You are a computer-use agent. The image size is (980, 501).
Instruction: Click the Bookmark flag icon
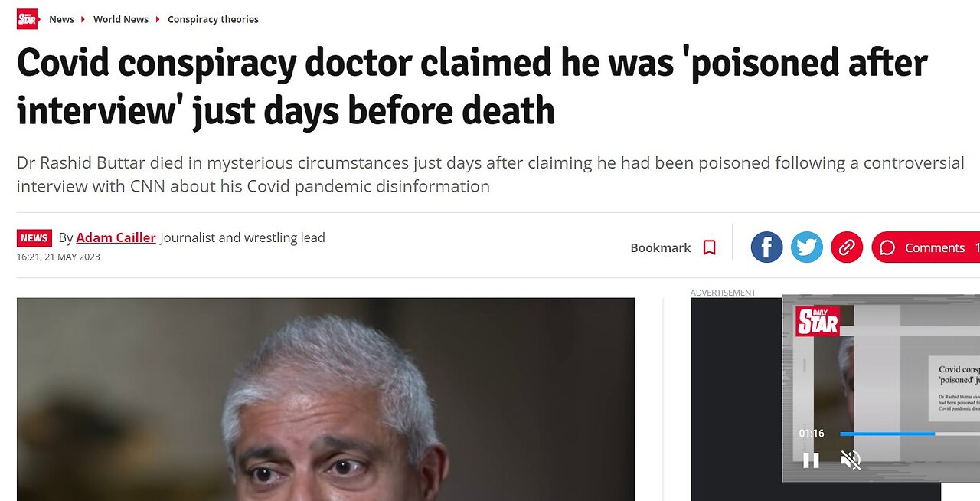coord(710,247)
